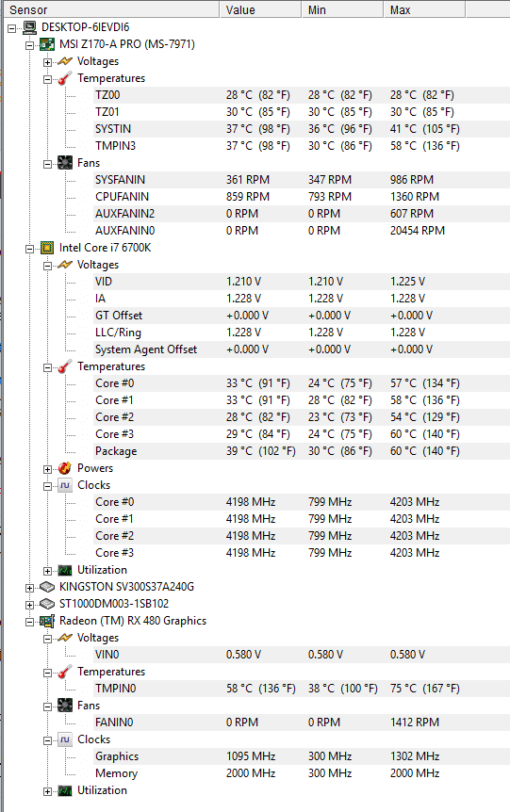Click the Sensor column header
Viewport: 510px width, 812px height.
point(111,9)
